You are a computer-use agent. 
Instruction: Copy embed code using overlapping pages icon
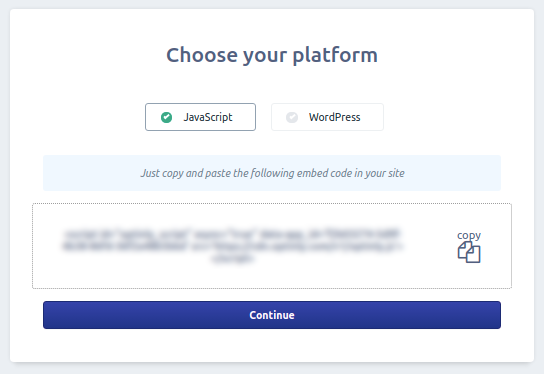(469, 252)
